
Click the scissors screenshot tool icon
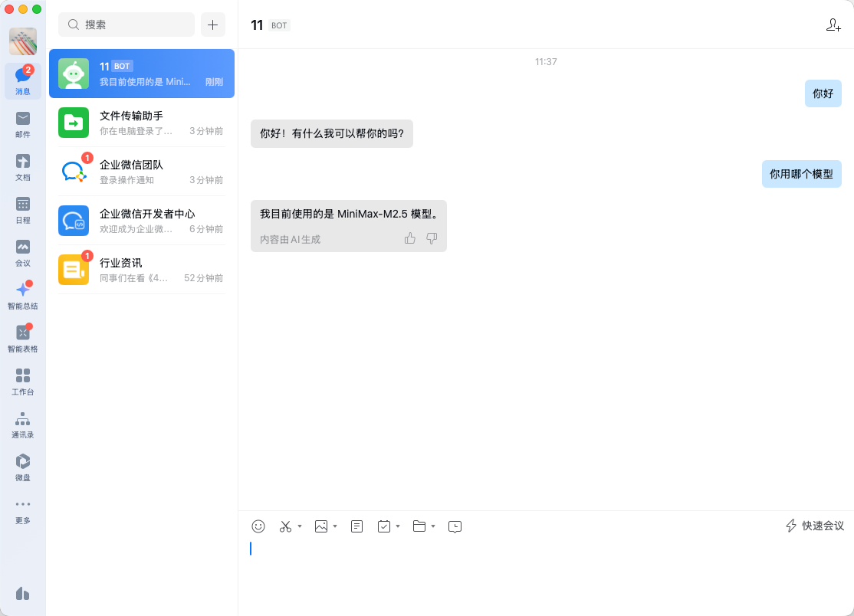285,526
